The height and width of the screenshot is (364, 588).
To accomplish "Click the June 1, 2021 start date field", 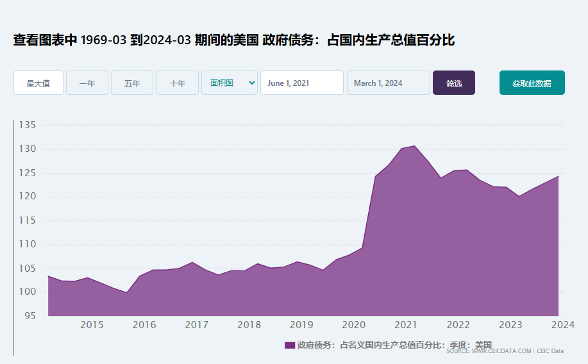I will [x=301, y=83].
